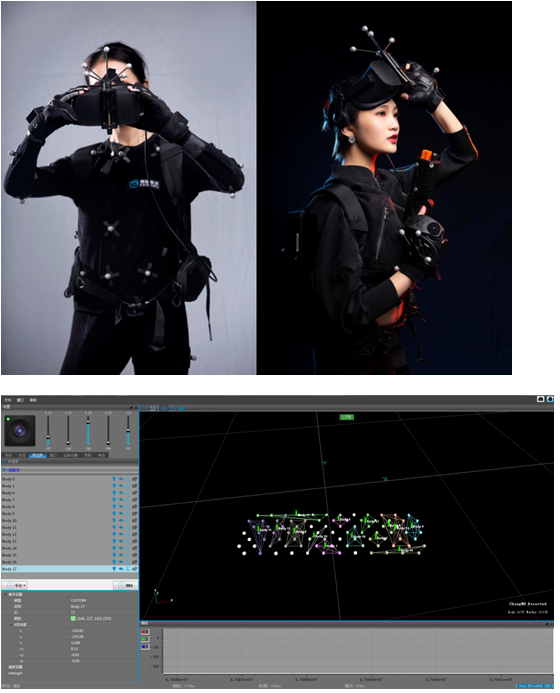Click the lightbulb icon on Body 0 row
This screenshot has width=560, height=693.
pyautogui.click(x=114, y=479)
